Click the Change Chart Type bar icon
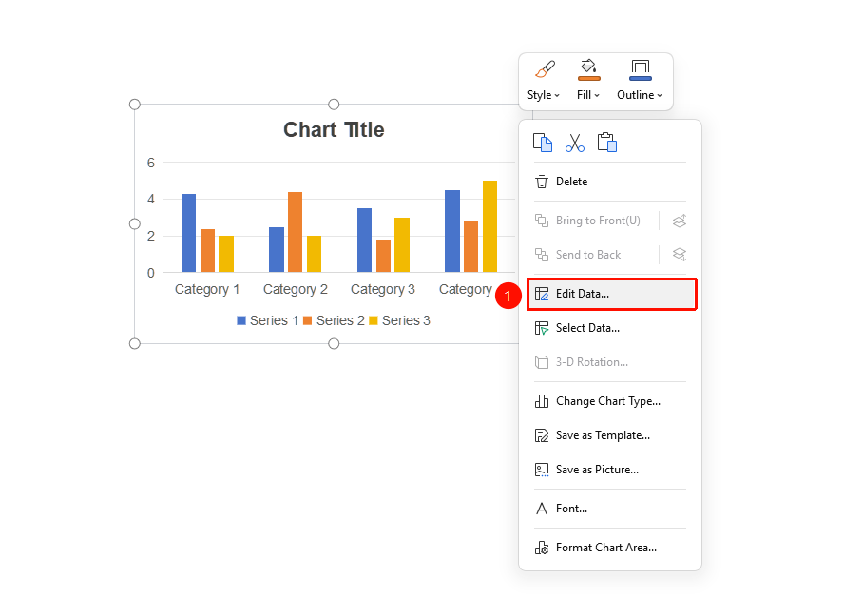 (542, 401)
